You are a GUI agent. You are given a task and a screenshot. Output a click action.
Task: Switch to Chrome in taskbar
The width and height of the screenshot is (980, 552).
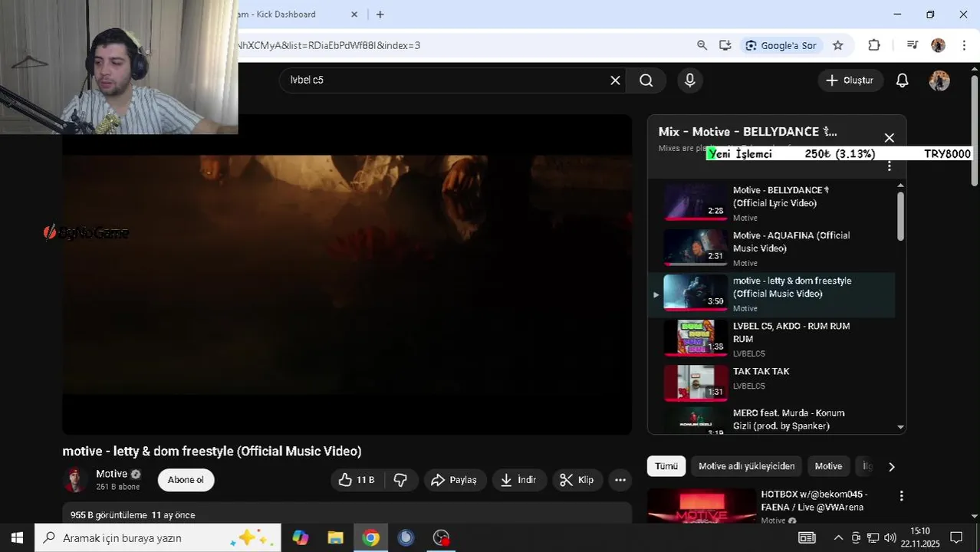tap(370, 537)
